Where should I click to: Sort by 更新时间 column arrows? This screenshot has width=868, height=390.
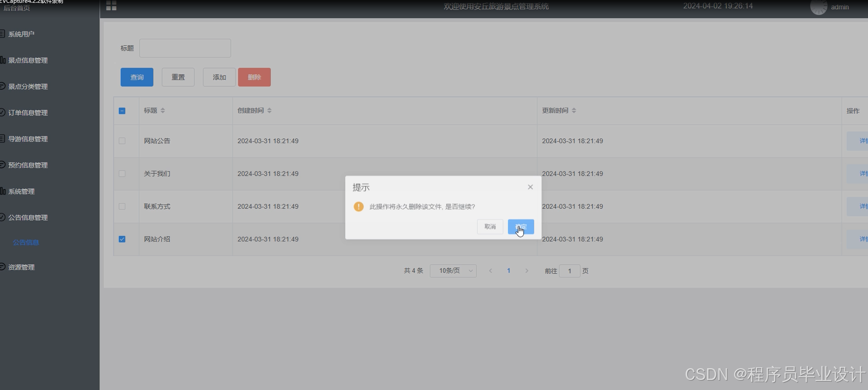(x=574, y=110)
